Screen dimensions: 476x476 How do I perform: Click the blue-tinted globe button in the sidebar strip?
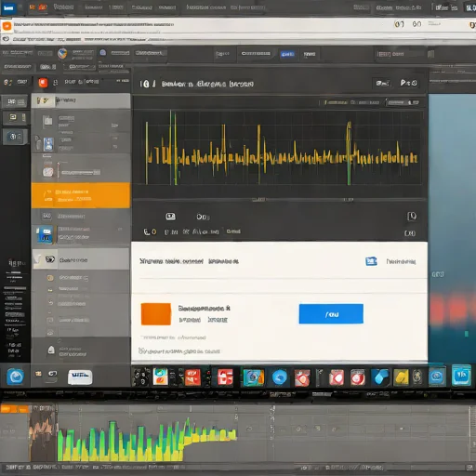(x=15, y=137)
